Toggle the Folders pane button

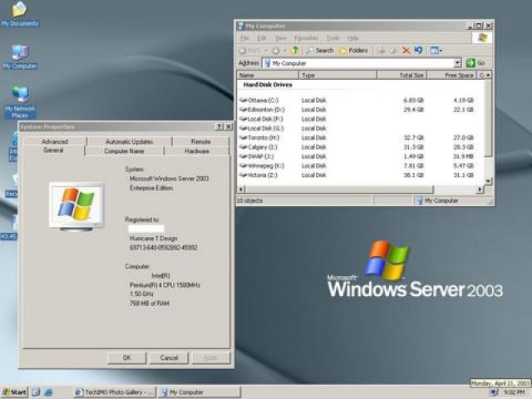tap(353, 51)
